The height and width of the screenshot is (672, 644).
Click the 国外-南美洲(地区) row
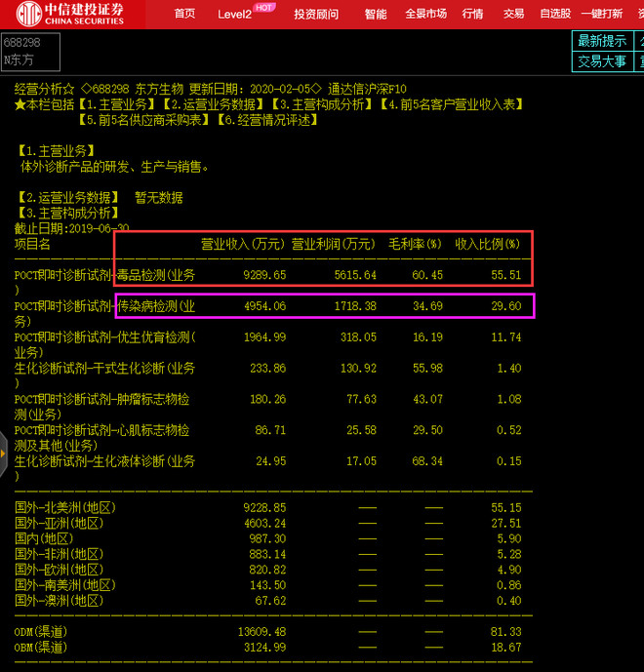[268, 585]
